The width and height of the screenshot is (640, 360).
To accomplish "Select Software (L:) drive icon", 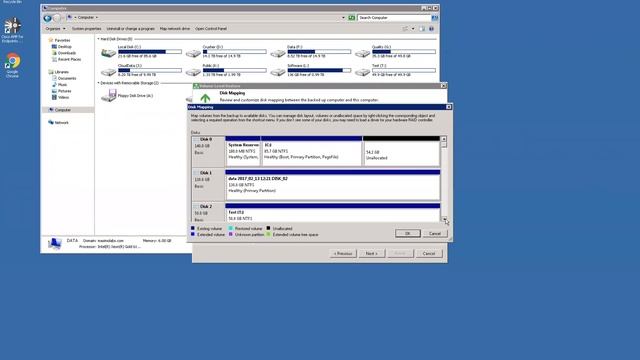I will [x=278, y=71].
